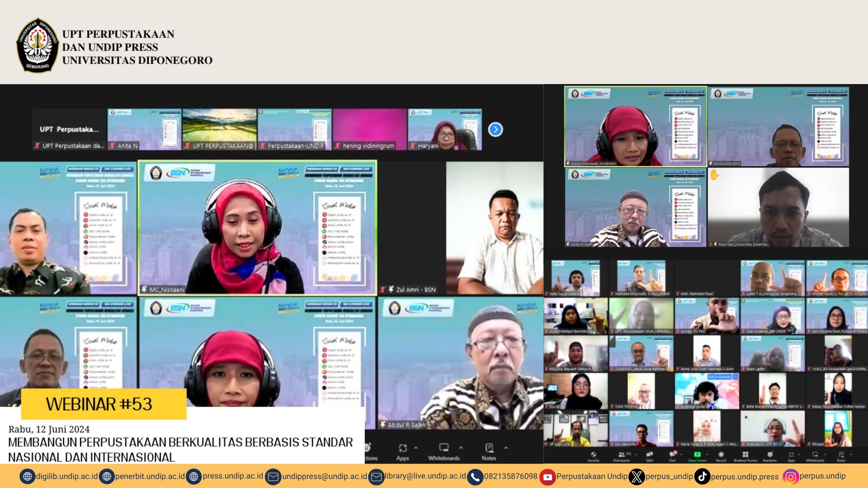Open the Reactions smiley icon
Image resolution: width=868 pixels, height=488 pixels.
point(770,455)
